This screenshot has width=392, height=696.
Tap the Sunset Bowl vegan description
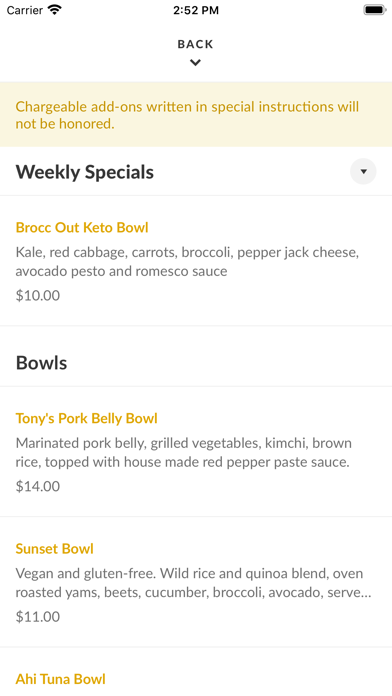[x=194, y=583]
